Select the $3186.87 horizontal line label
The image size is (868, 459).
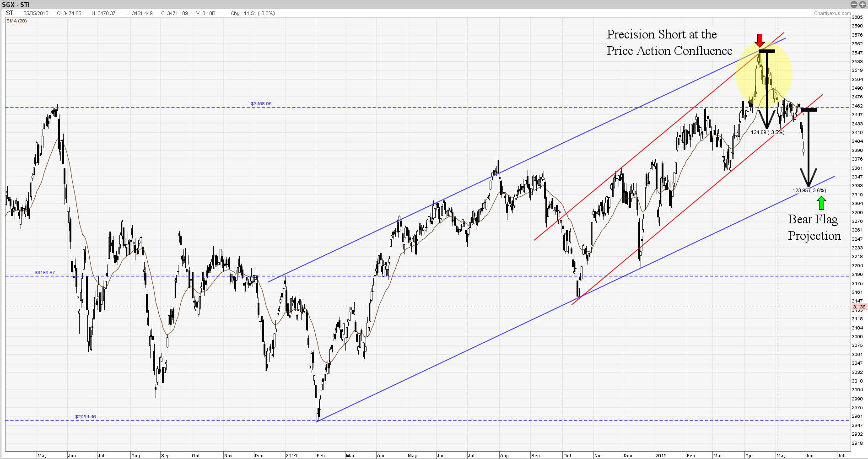pos(44,273)
